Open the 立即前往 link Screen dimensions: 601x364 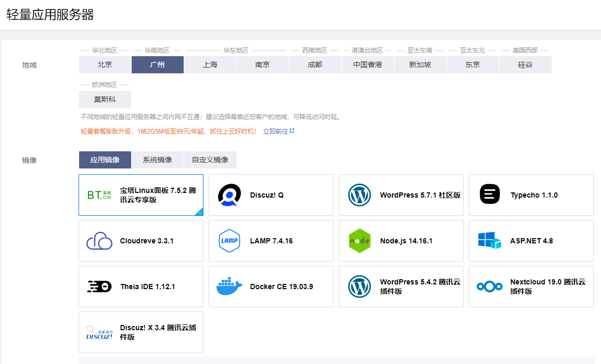coord(276,132)
